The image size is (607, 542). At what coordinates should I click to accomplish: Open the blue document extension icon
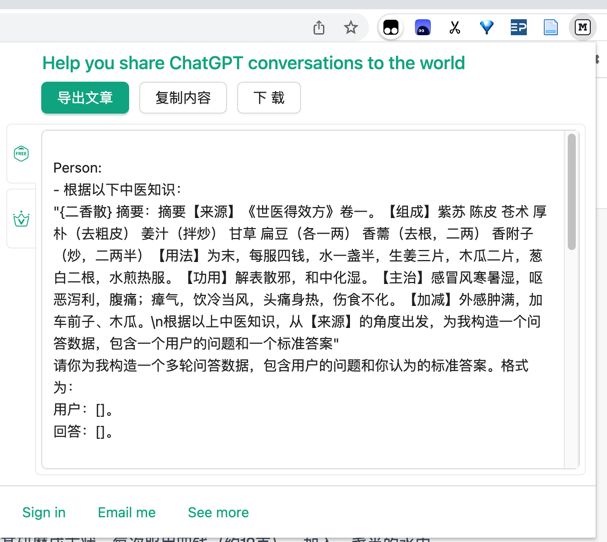coord(550,27)
